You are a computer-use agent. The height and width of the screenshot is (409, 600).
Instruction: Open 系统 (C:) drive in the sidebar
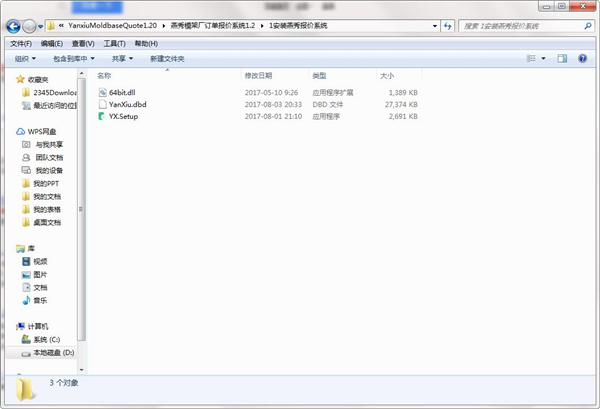tap(47, 339)
